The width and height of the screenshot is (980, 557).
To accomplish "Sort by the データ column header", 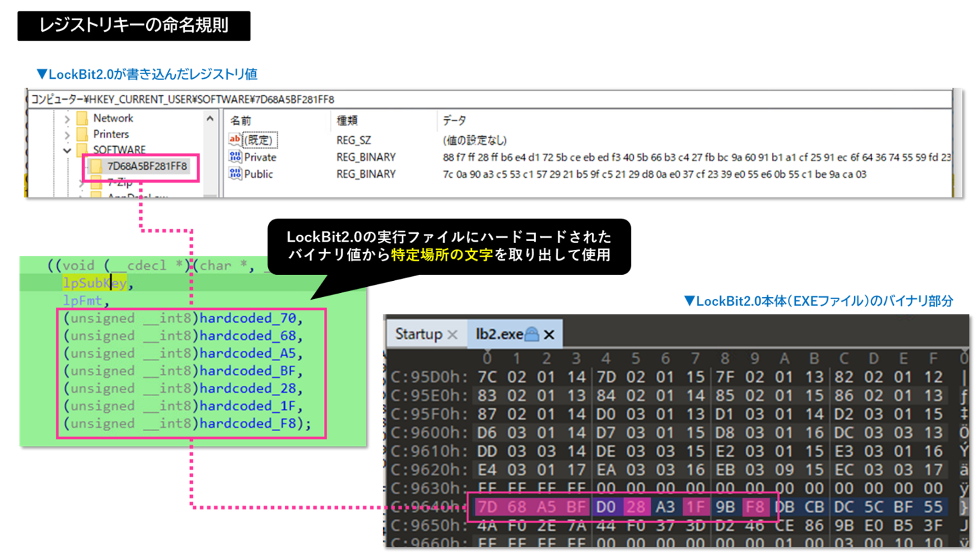I will (x=454, y=121).
